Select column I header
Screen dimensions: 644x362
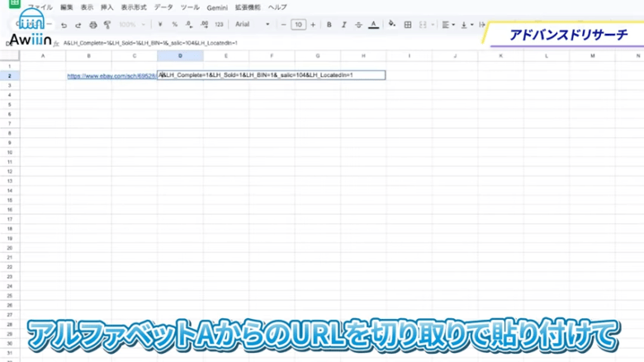tap(409, 55)
